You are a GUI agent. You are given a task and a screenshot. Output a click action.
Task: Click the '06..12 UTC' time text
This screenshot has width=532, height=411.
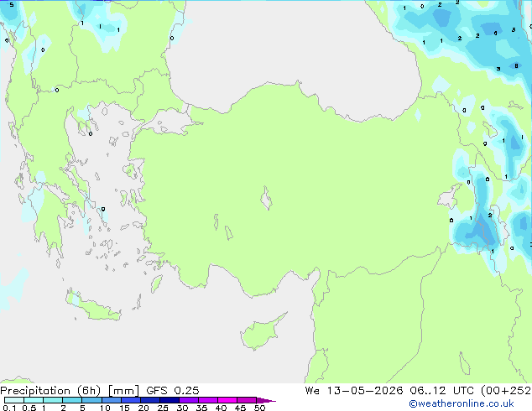click(441, 390)
